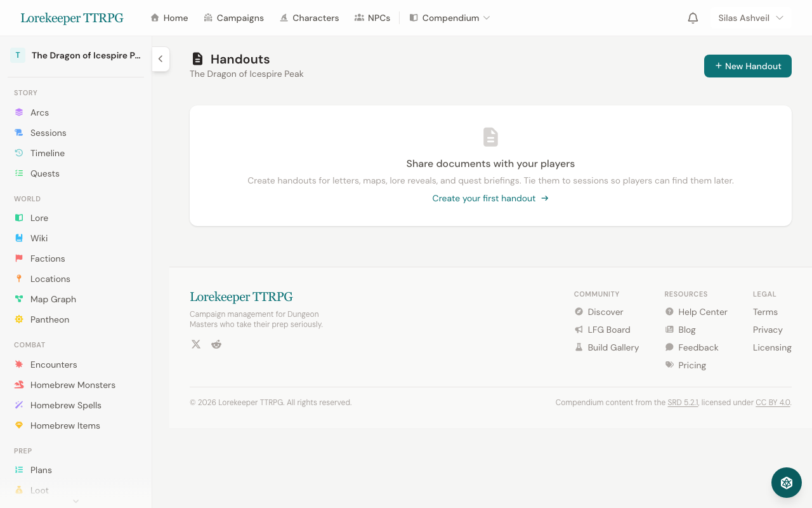Image resolution: width=812 pixels, height=508 pixels.
Task: Click the New Handout button
Action: pos(747,66)
